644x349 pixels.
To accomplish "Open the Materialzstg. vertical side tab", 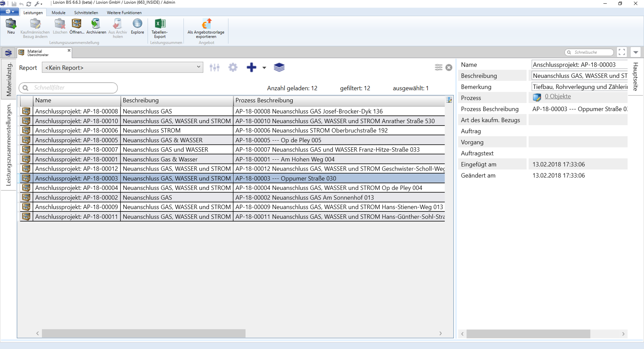I will click(9, 79).
